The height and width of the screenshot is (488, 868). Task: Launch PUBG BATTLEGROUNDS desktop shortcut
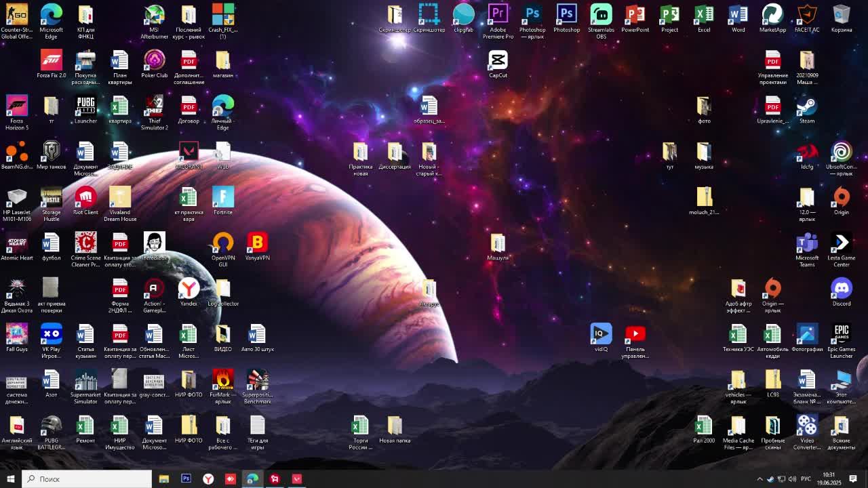51,432
